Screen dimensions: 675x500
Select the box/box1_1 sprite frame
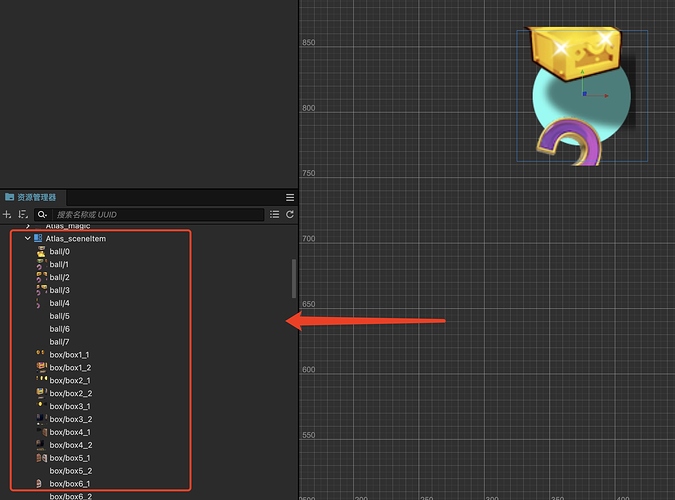tap(69, 355)
